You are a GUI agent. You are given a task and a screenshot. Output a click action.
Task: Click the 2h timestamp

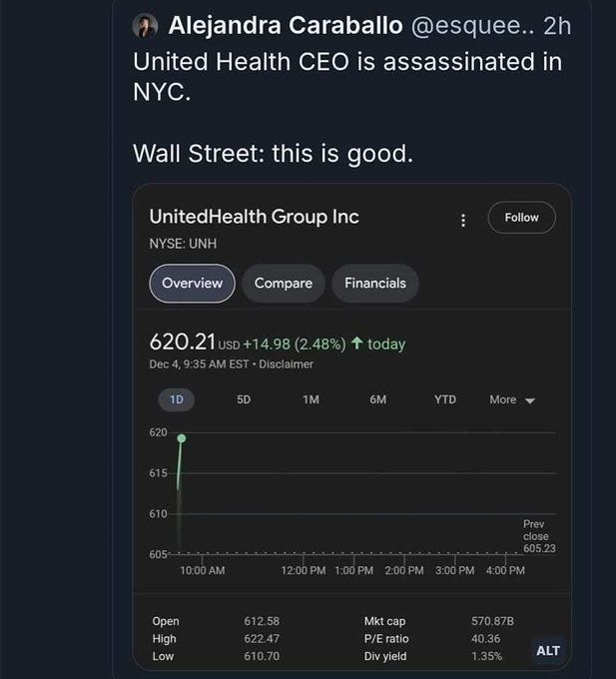click(x=557, y=26)
